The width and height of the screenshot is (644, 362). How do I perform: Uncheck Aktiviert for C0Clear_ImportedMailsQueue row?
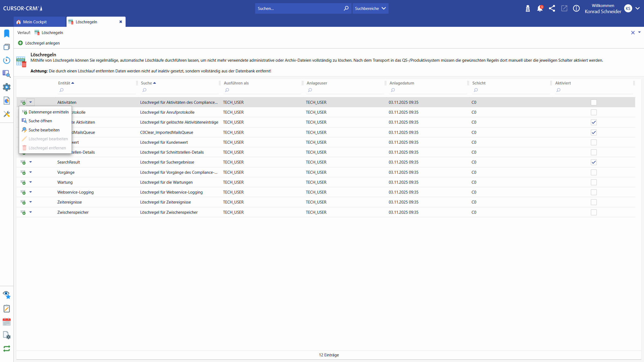coord(594,132)
